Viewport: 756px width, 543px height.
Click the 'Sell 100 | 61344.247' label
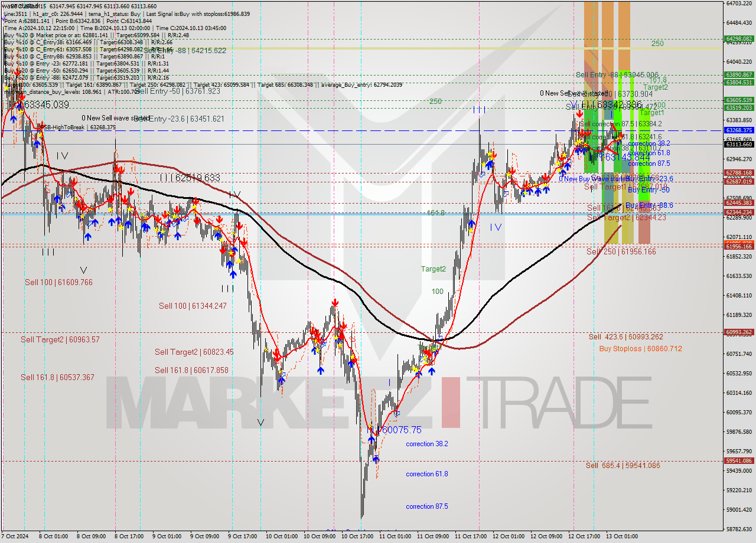click(193, 306)
